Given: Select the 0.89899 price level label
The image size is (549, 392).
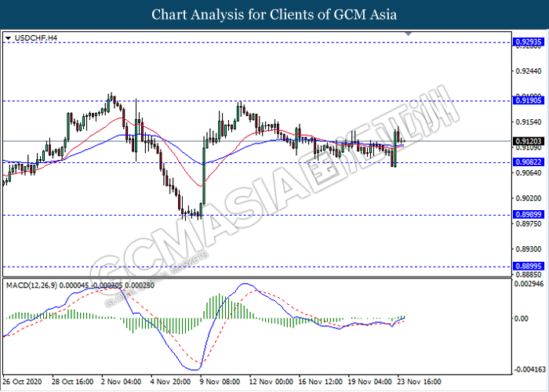Looking at the screenshot, I should click(529, 215).
